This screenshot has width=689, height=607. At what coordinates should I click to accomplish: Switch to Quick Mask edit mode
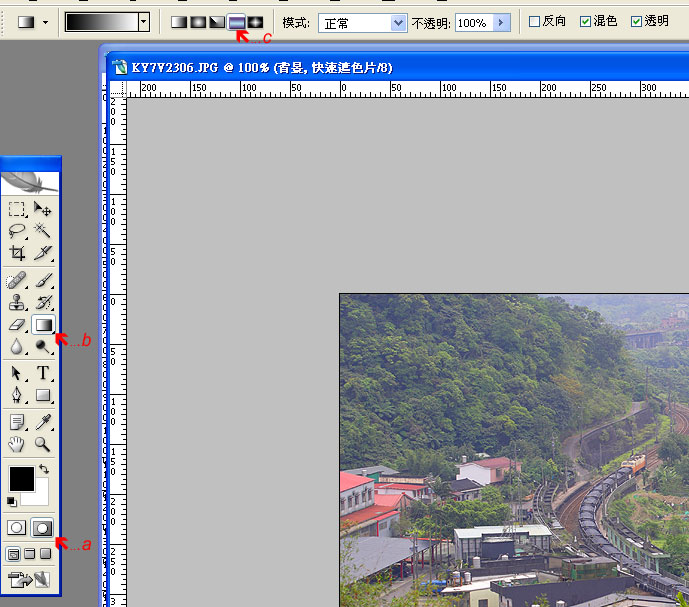[42, 528]
